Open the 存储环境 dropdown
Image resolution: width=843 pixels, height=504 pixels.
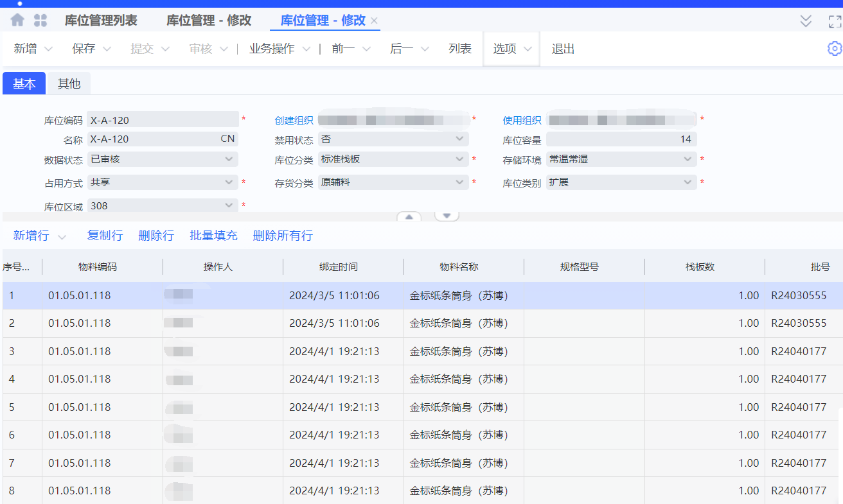pyautogui.click(x=621, y=159)
